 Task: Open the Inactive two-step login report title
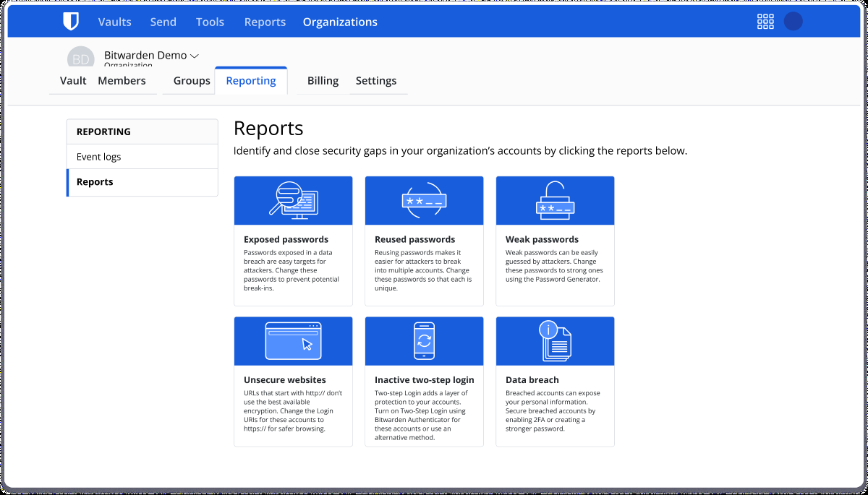coord(425,379)
